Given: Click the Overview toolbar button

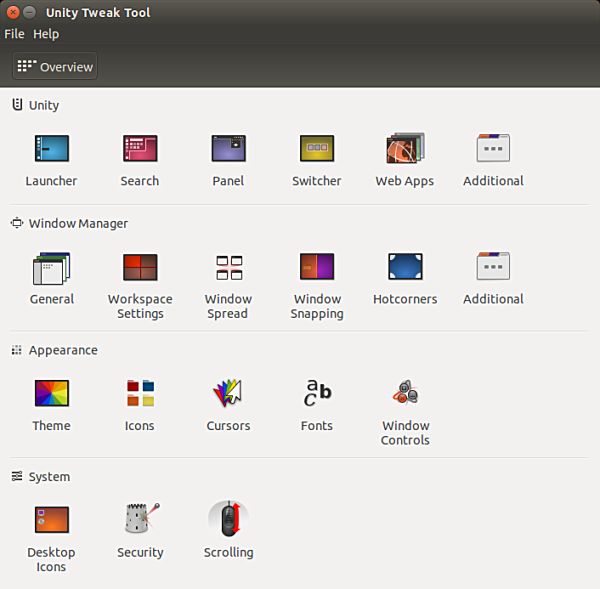Looking at the screenshot, I should tap(55, 67).
